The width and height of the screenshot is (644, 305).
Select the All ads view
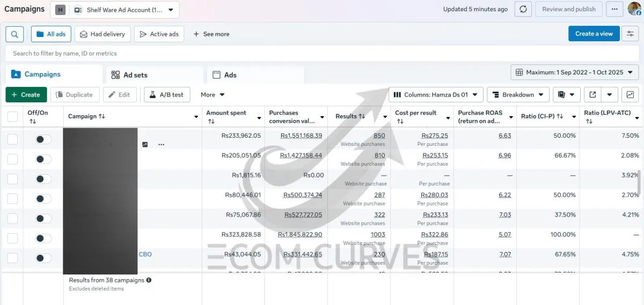pyautogui.click(x=51, y=34)
